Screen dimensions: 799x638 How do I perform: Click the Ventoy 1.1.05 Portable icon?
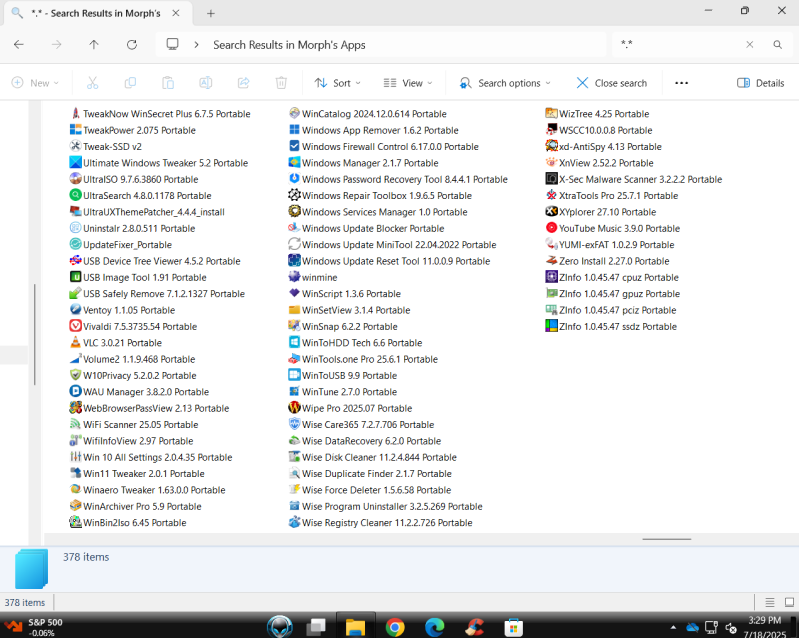pyautogui.click(x=75, y=310)
